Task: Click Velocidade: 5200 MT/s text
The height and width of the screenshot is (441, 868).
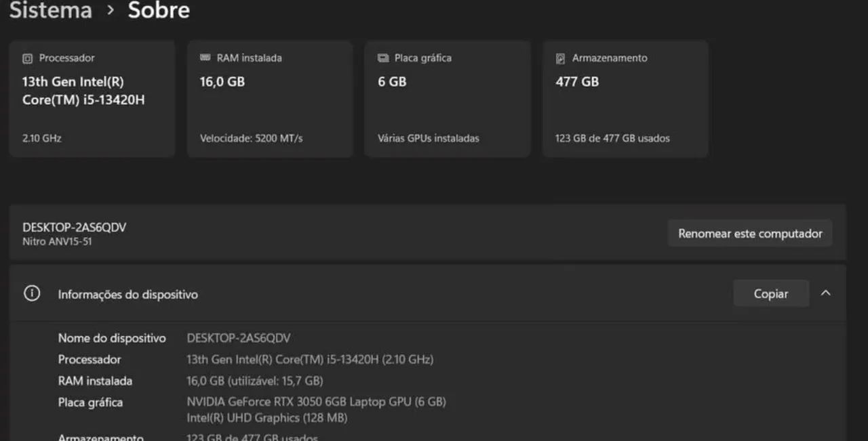Action: [x=252, y=138]
